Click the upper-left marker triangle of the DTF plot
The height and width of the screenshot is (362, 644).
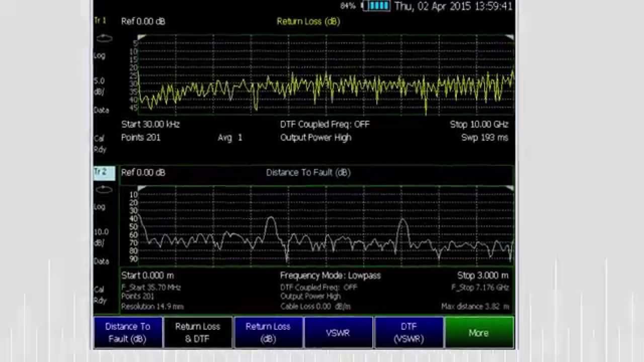coord(141,189)
